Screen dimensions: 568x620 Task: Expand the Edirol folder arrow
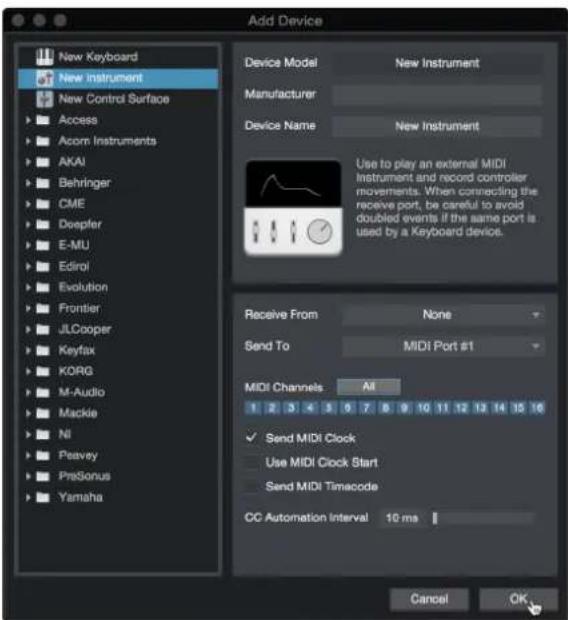[x=28, y=266]
